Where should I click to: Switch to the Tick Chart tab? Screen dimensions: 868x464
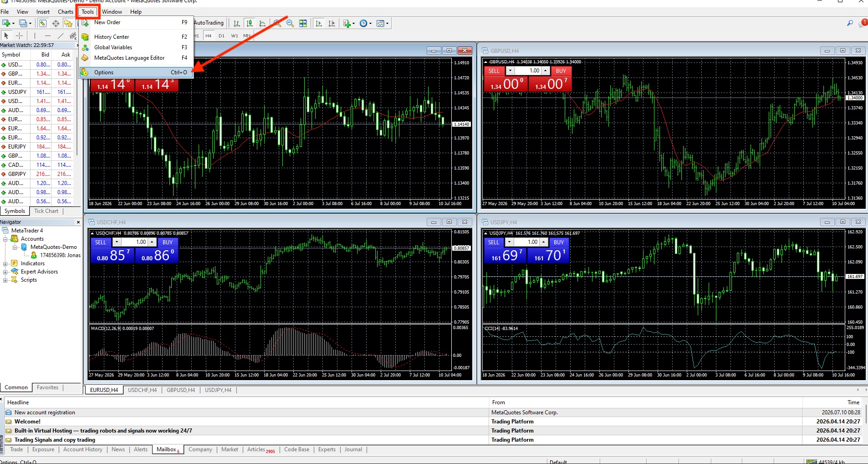click(x=46, y=211)
